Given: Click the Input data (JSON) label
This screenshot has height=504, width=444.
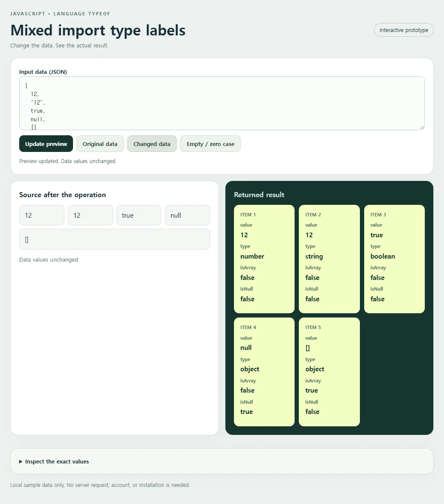Looking at the screenshot, I should pos(43,72).
